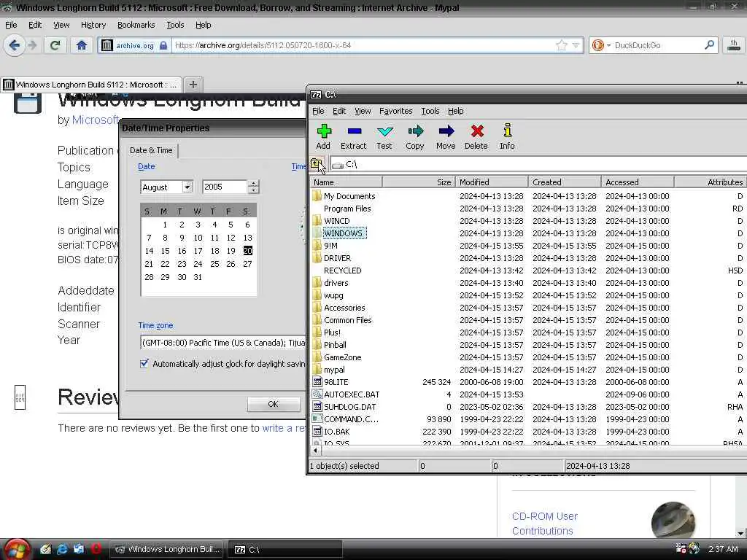Open the browser Bookmarks menu
The image size is (747, 560).
point(136,26)
